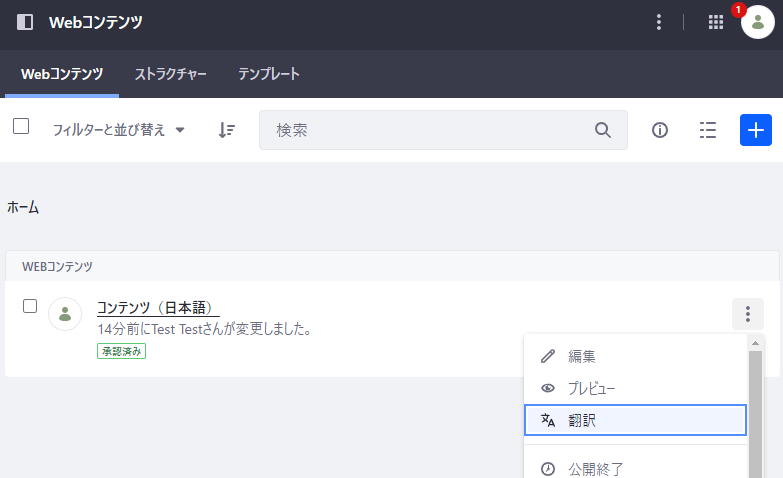The width and height of the screenshot is (783, 478).
Task: Open the applications grid menu
Action: coord(715,22)
